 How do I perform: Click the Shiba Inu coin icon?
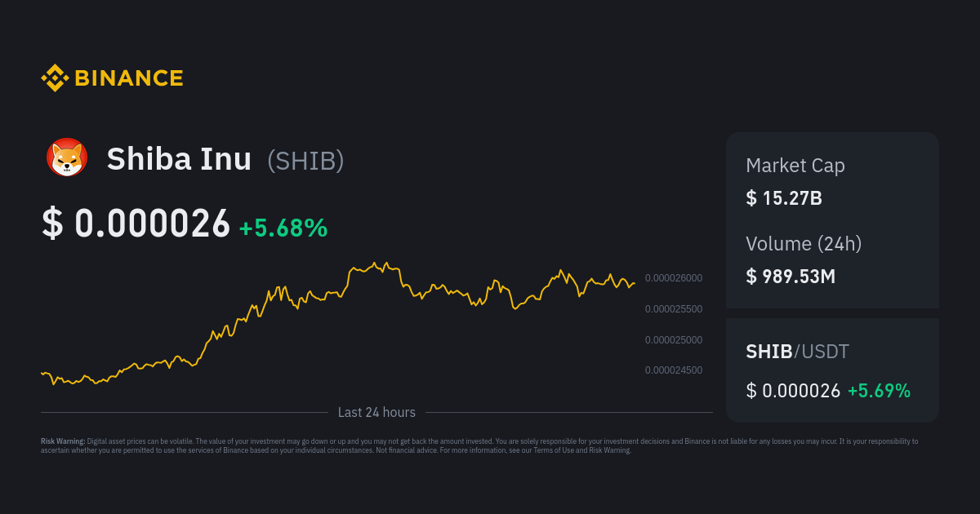click(x=67, y=158)
